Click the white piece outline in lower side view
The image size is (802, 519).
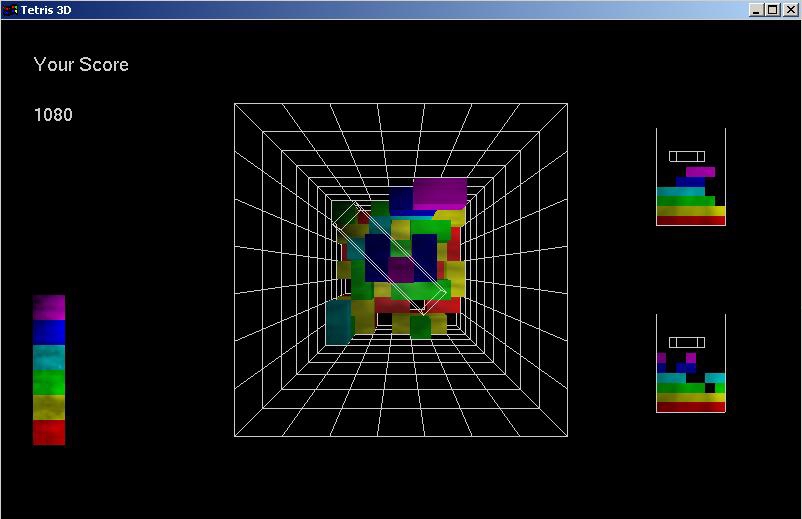[687, 342]
